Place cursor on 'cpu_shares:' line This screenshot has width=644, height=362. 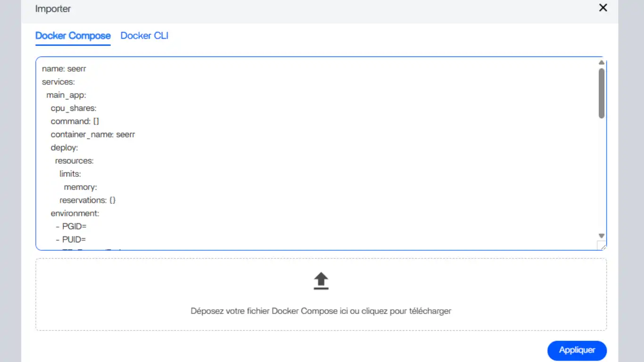point(74,108)
